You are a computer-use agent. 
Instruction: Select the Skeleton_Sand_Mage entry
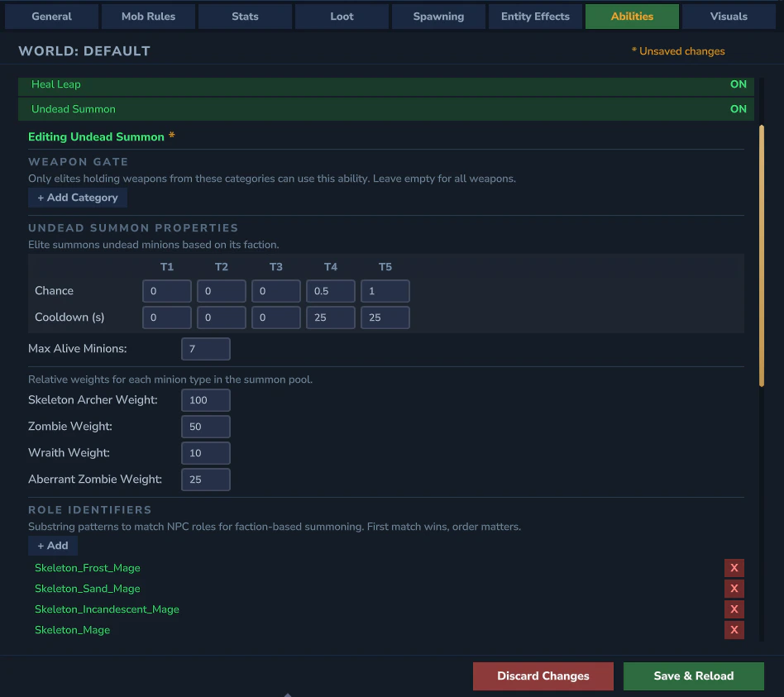pyautogui.click(x=88, y=589)
